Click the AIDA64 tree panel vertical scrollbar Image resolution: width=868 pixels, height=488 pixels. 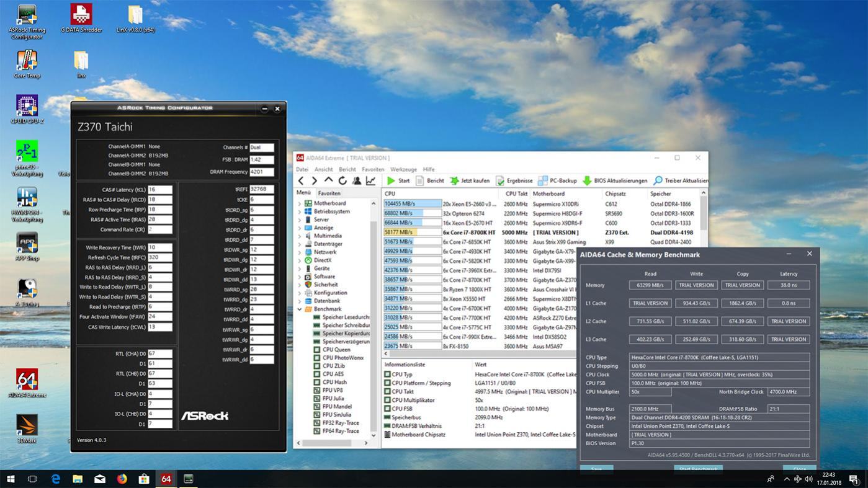(374, 319)
